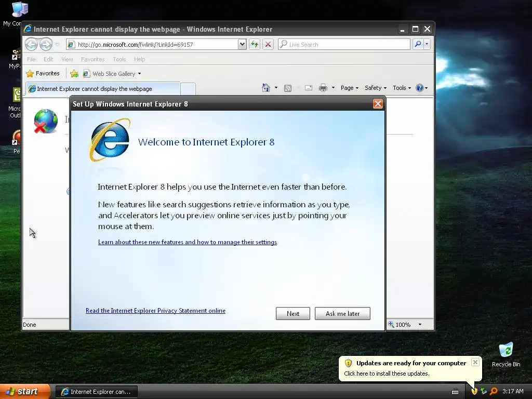The image size is (532, 399).
Task: Open the File menu
Action: tap(31, 59)
